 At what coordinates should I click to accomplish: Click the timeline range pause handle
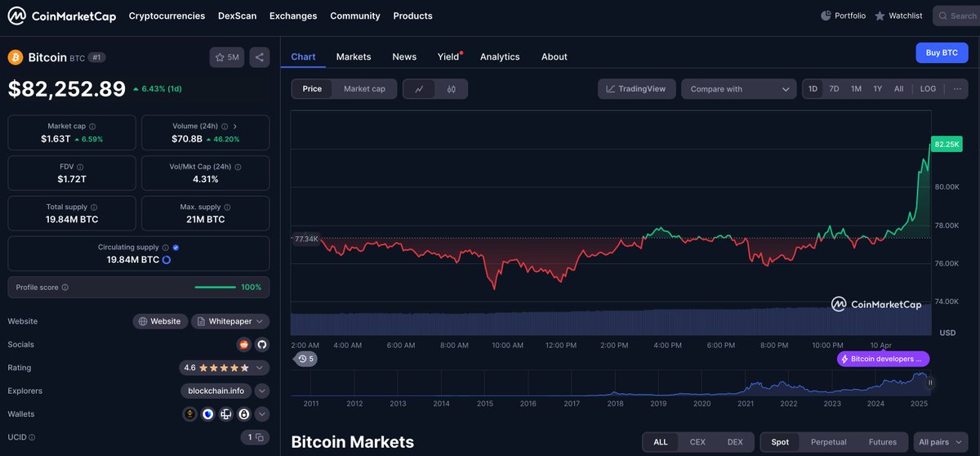click(929, 382)
